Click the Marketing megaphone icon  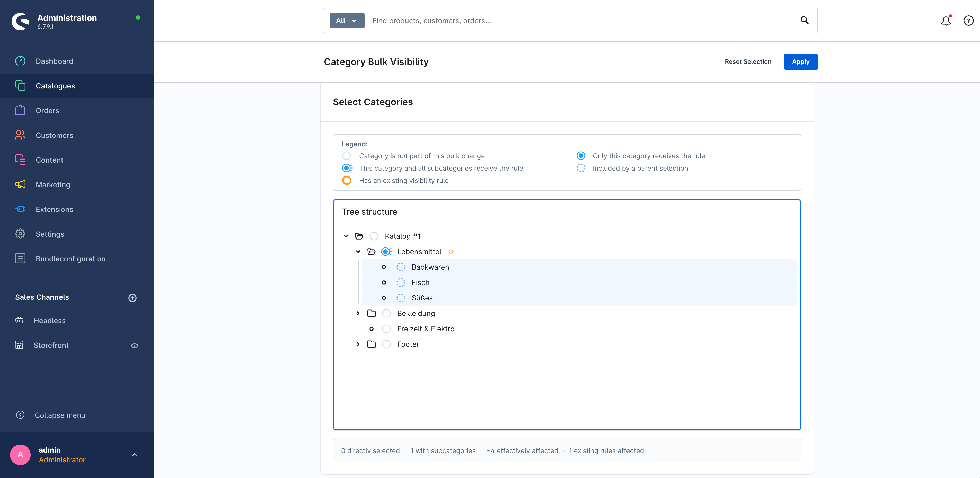[20, 184]
